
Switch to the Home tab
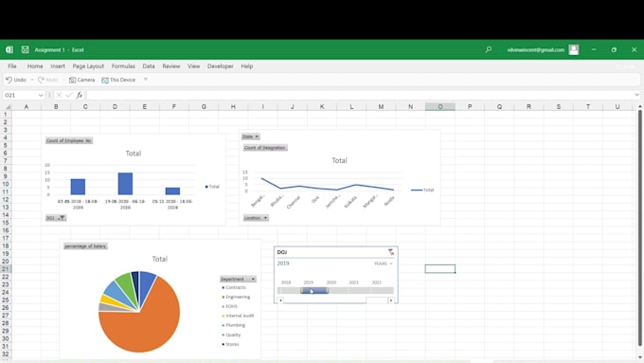35,66
